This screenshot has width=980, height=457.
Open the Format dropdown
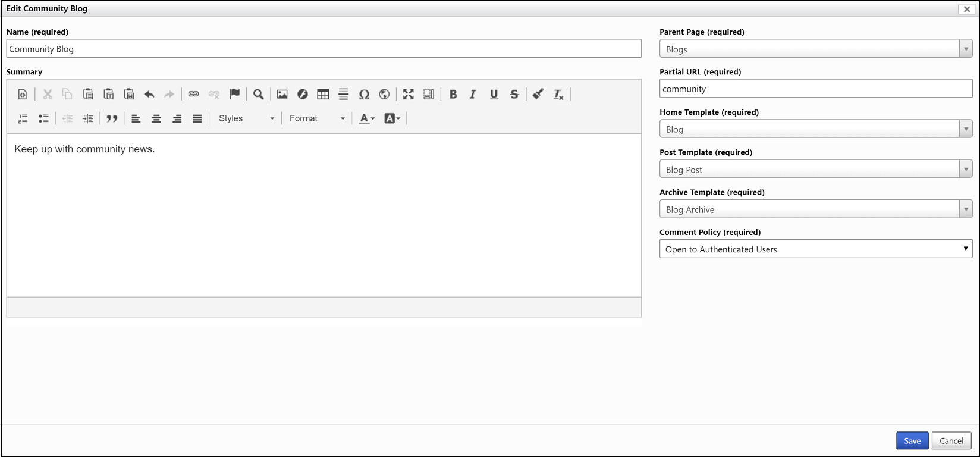point(317,118)
